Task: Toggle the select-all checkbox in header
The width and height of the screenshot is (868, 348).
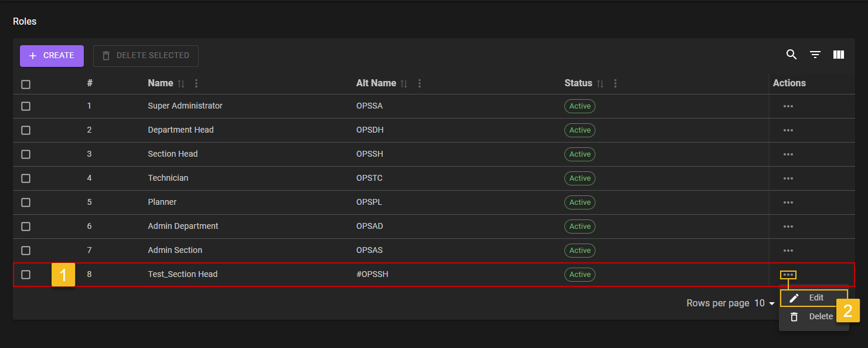Action: (x=26, y=85)
